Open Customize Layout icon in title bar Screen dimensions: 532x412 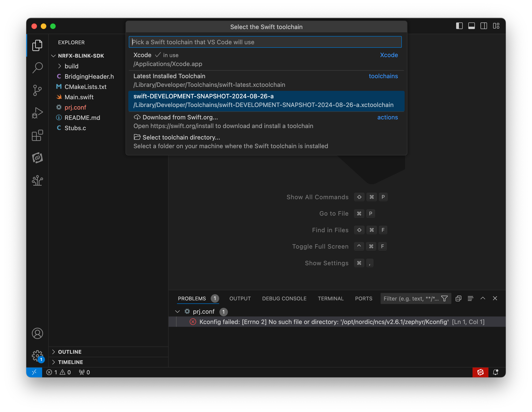(x=496, y=26)
